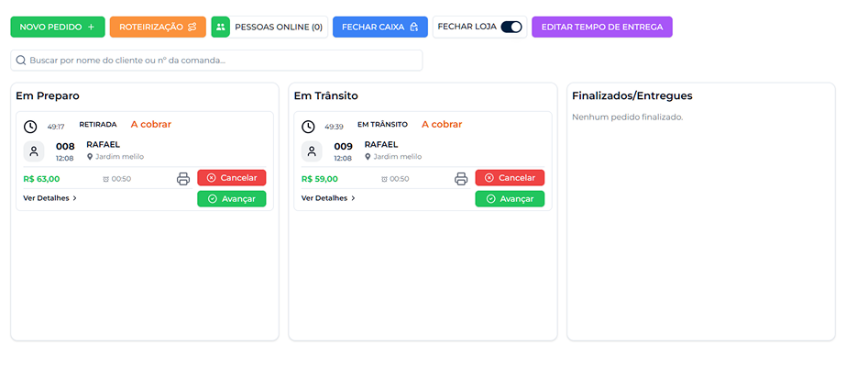Click the green people online icon

click(x=221, y=28)
